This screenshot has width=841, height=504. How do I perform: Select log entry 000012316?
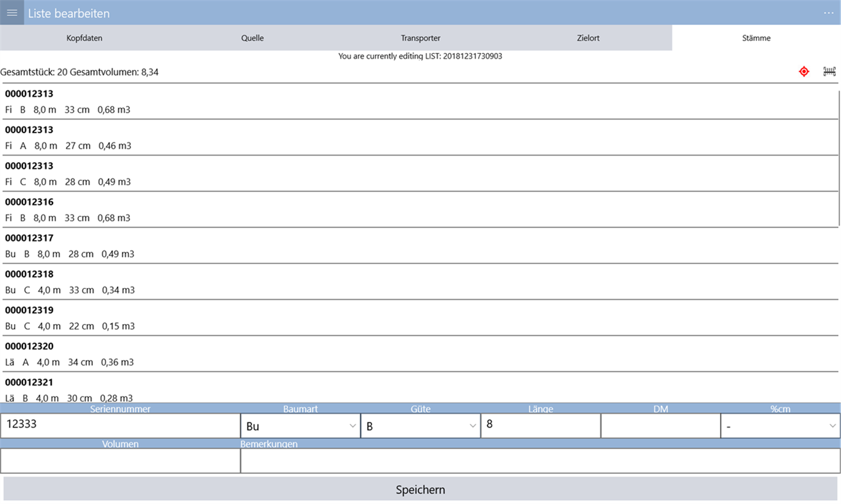tap(256, 209)
